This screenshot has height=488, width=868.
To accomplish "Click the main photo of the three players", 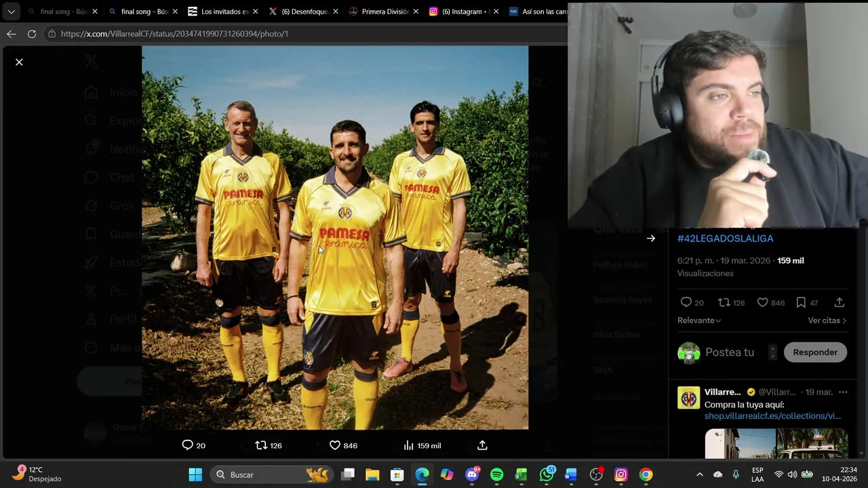I will [x=335, y=238].
